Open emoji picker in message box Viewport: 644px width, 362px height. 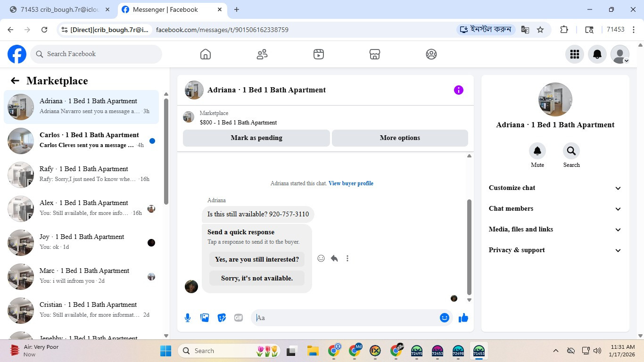click(444, 318)
